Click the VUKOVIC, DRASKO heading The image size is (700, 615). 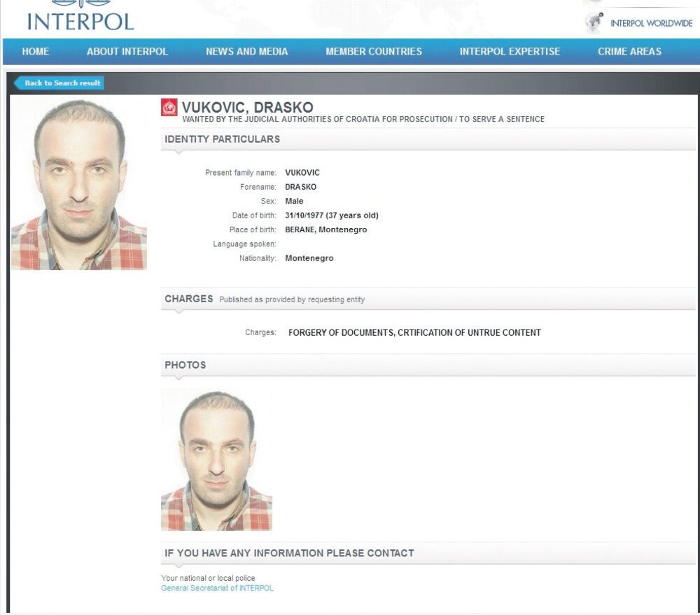[247, 107]
